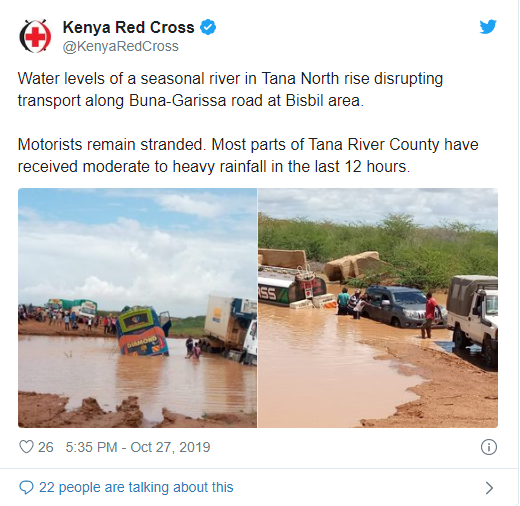This screenshot has height=506, width=520.
Task: Open the tweet info circle icon
Action: [x=489, y=447]
